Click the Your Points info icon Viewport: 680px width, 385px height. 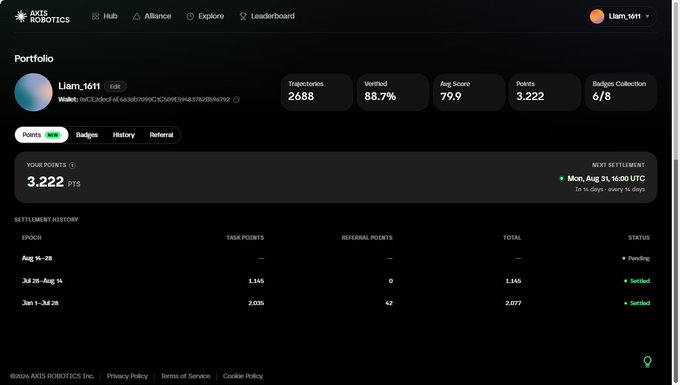coord(72,166)
